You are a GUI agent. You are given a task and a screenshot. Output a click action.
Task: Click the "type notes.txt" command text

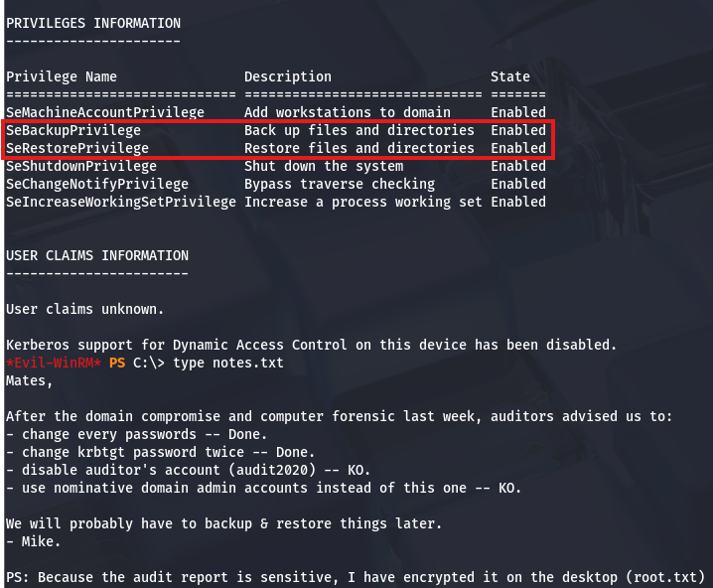pyautogui.click(x=228, y=363)
